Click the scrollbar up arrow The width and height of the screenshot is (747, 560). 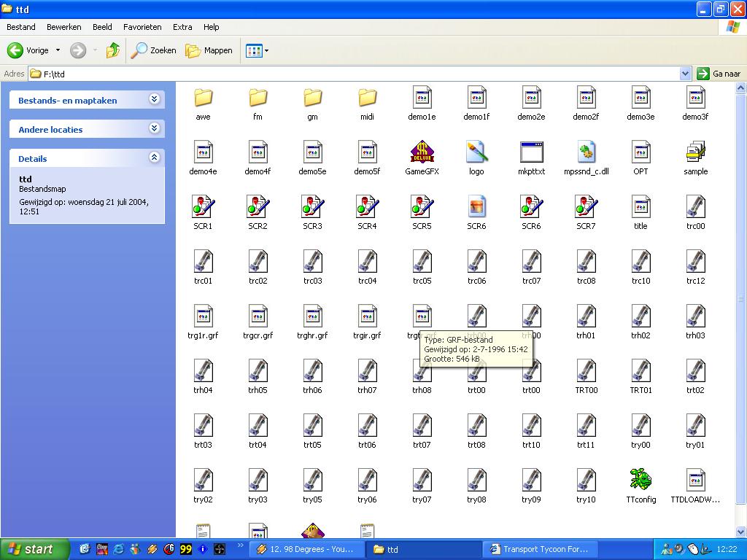tap(741, 87)
